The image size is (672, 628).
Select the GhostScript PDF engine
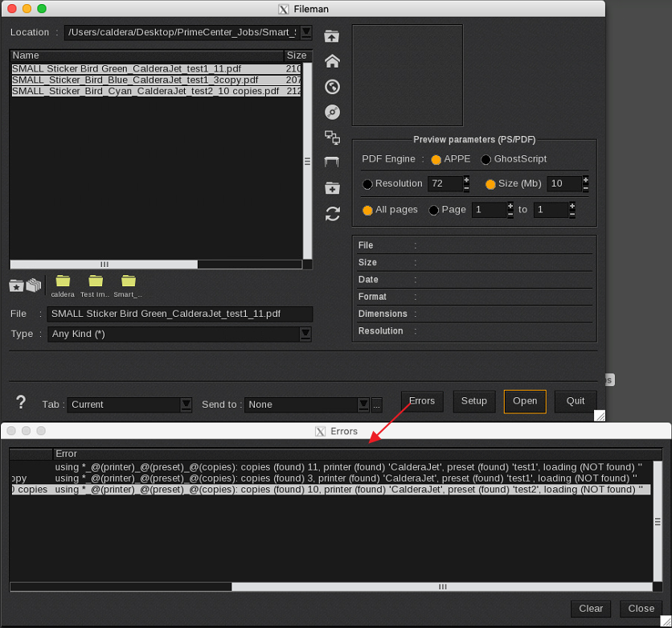[486, 159]
